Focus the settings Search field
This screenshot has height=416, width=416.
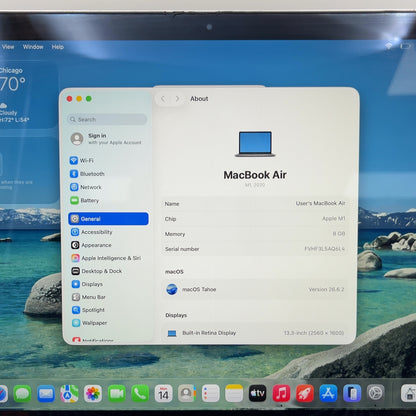click(107, 119)
